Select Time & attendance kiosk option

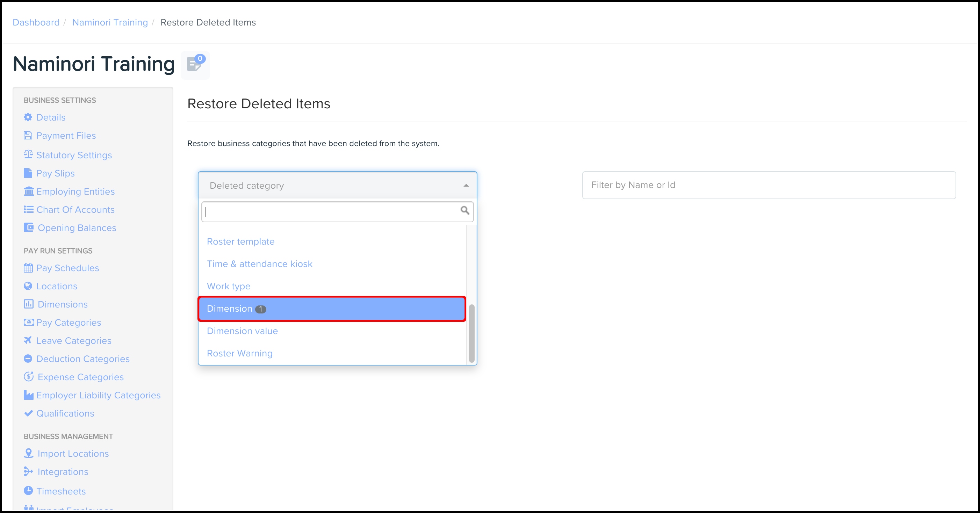259,264
